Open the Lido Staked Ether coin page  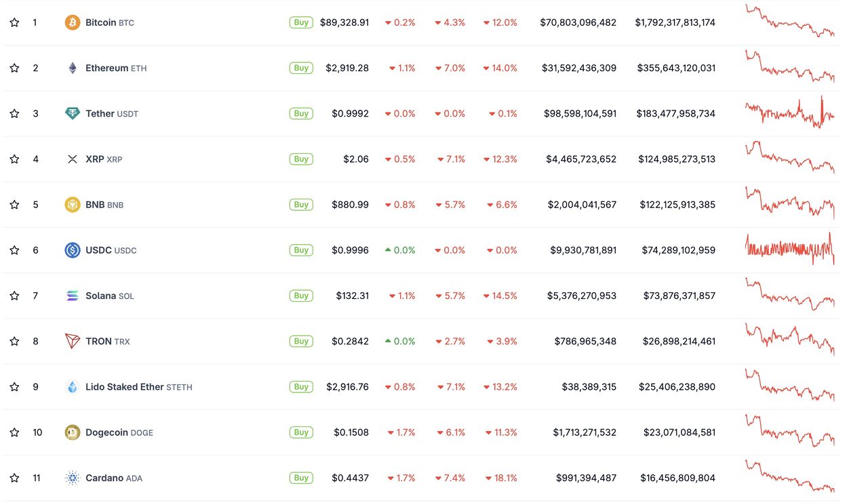point(125,386)
